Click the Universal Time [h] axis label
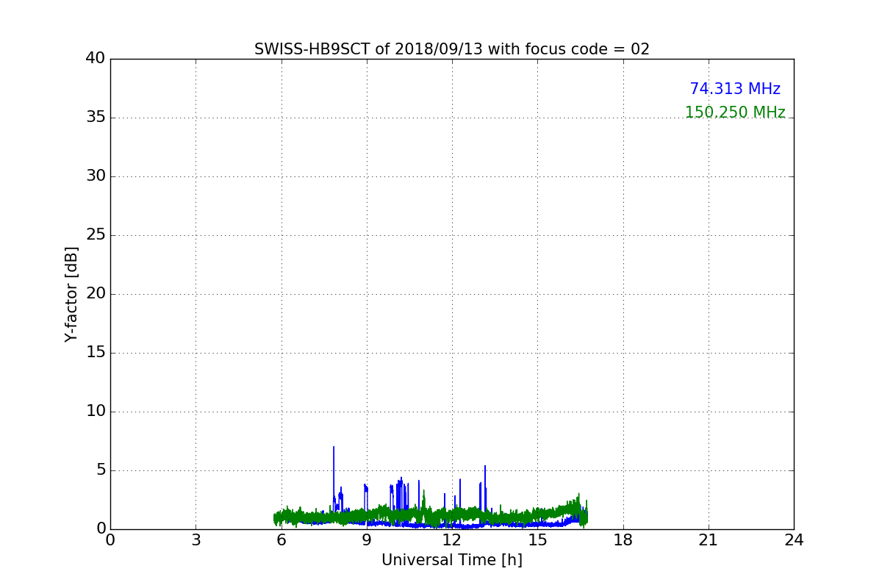Viewport: 882px width, 588px height. [452, 560]
